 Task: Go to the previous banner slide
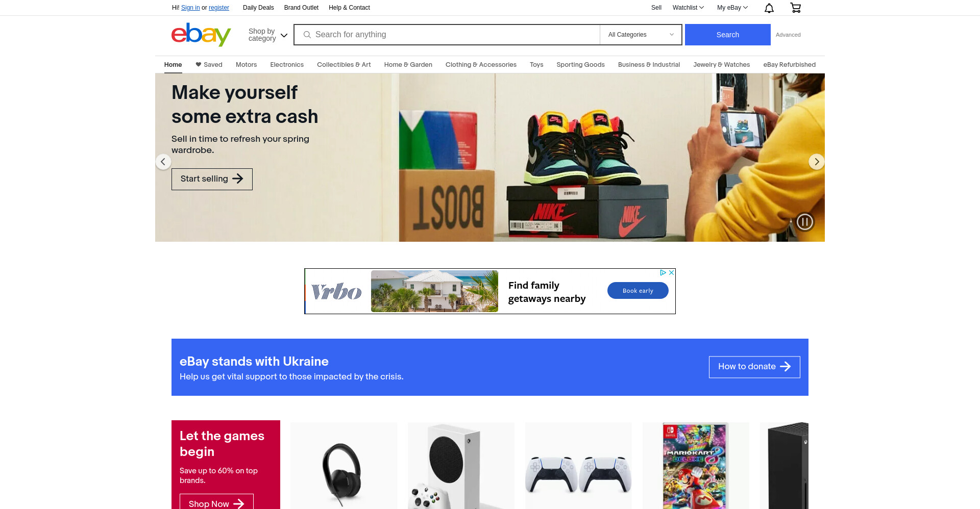pyautogui.click(x=163, y=162)
